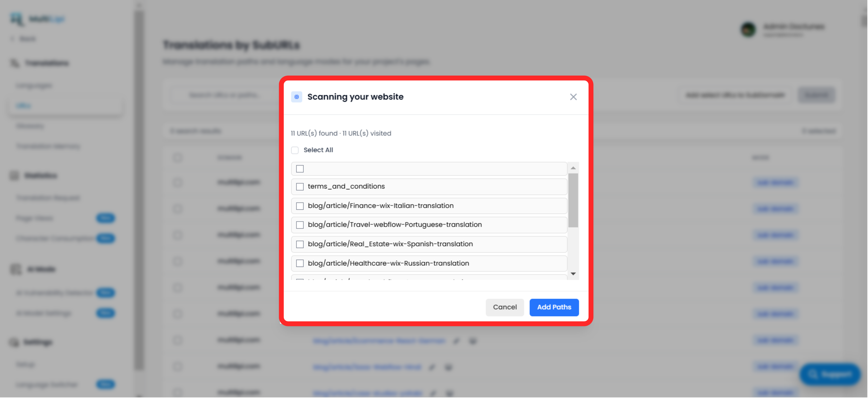Viewport: 868px width, 398px height.
Task: Enable the Select All checkbox
Action: point(295,150)
